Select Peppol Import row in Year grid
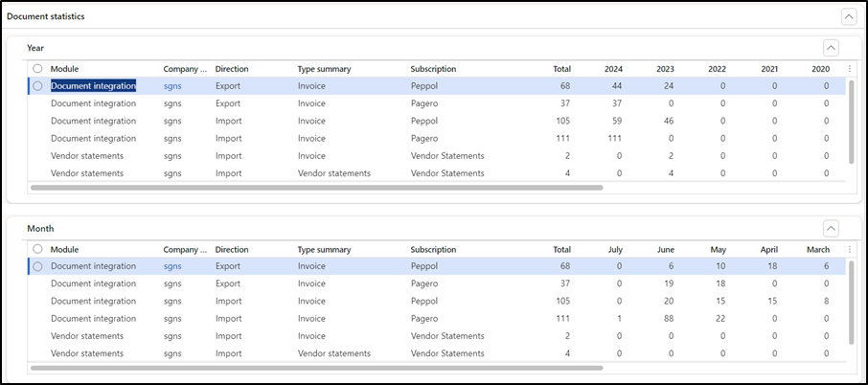868x385 pixels. tap(436, 121)
